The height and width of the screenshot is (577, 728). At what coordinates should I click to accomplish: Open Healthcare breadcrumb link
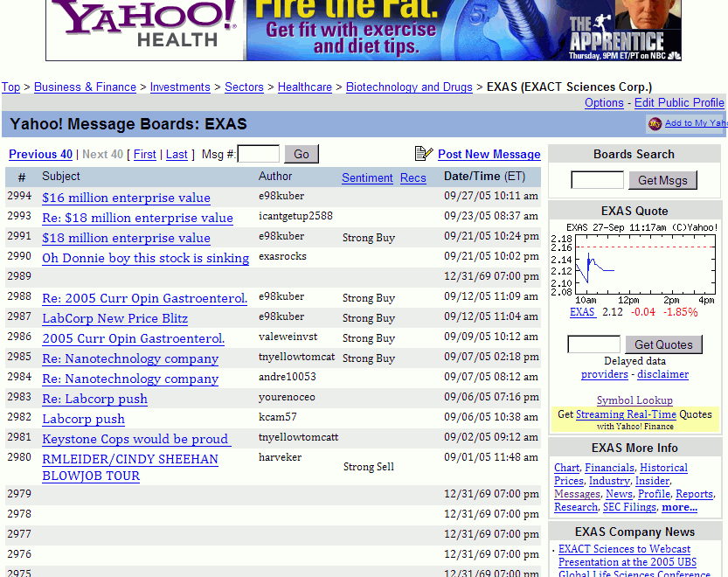304,87
